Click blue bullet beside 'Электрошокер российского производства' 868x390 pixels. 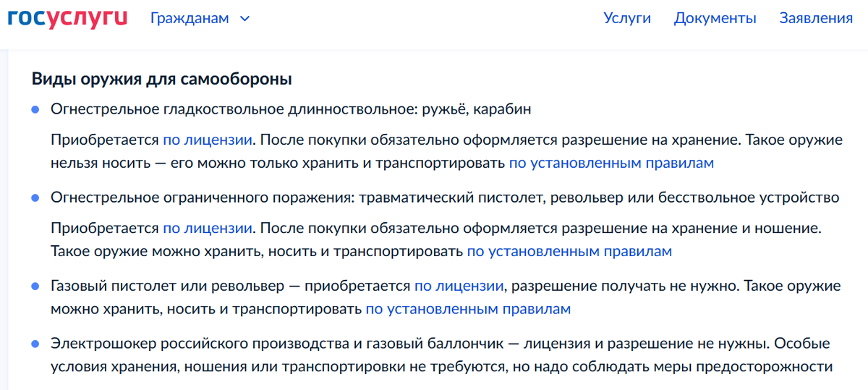35,343
